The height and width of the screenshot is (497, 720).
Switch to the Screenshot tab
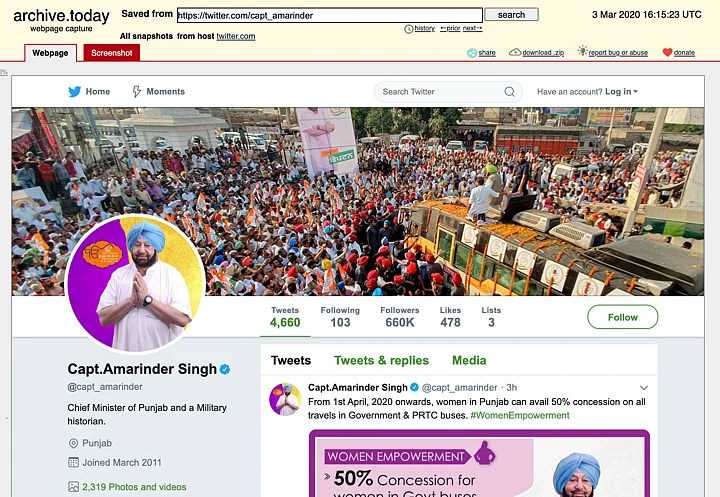coord(112,53)
